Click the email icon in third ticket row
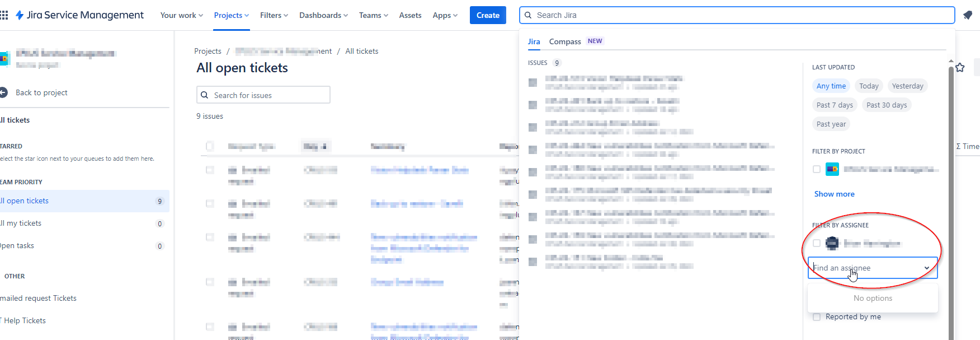The height and width of the screenshot is (340, 980). click(x=232, y=237)
